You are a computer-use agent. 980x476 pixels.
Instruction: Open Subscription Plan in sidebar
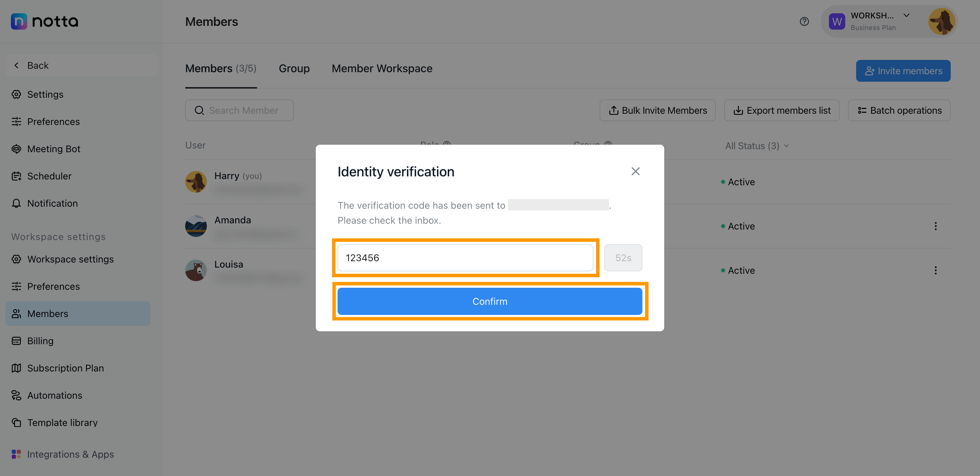tap(78, 368)
